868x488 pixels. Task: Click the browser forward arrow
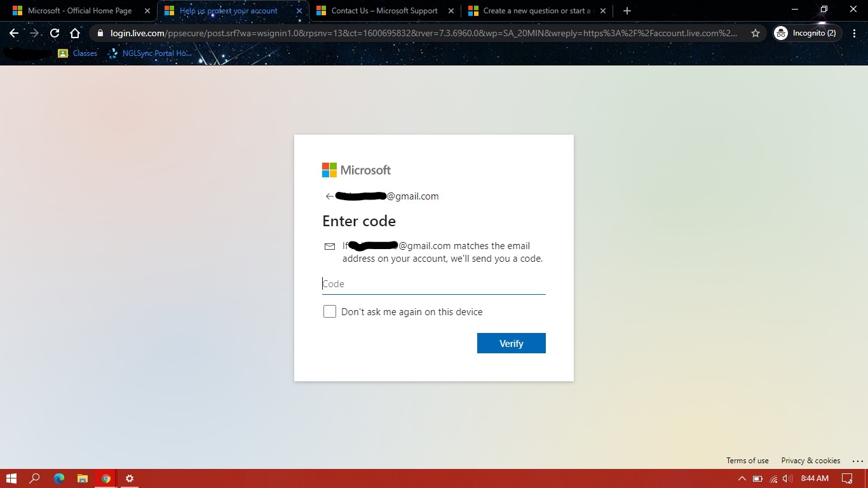point(34,33)
